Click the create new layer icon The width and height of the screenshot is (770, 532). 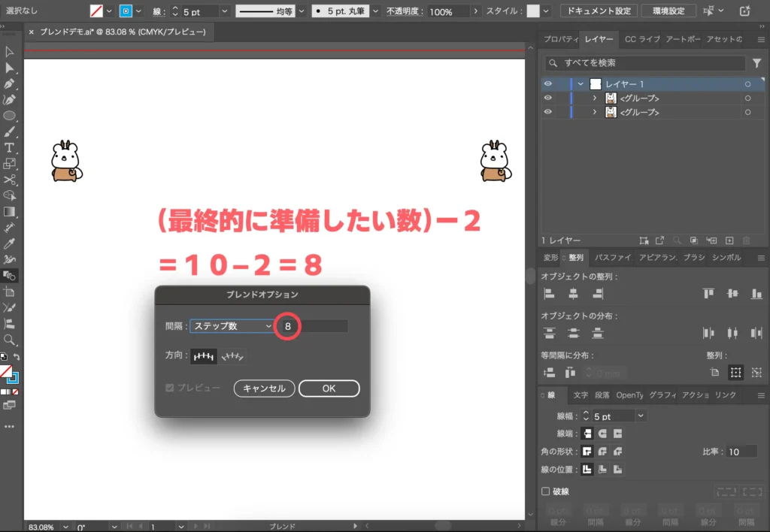[x=729, y=240]
